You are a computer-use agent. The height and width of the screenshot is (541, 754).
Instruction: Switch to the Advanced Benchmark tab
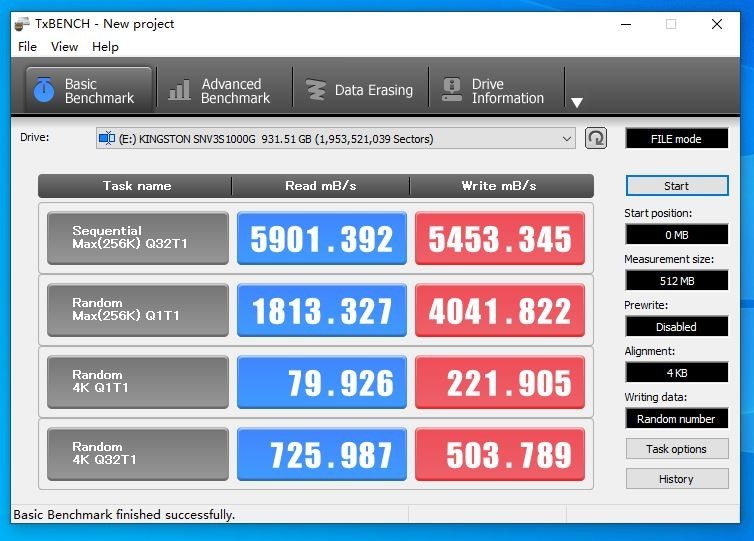pos(225,90)
